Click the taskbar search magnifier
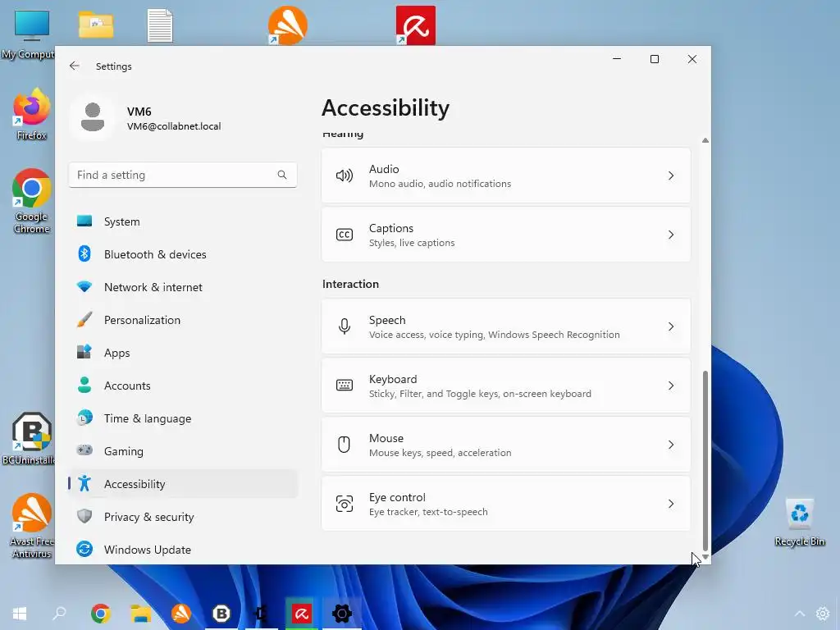 (x=59, y=614)
